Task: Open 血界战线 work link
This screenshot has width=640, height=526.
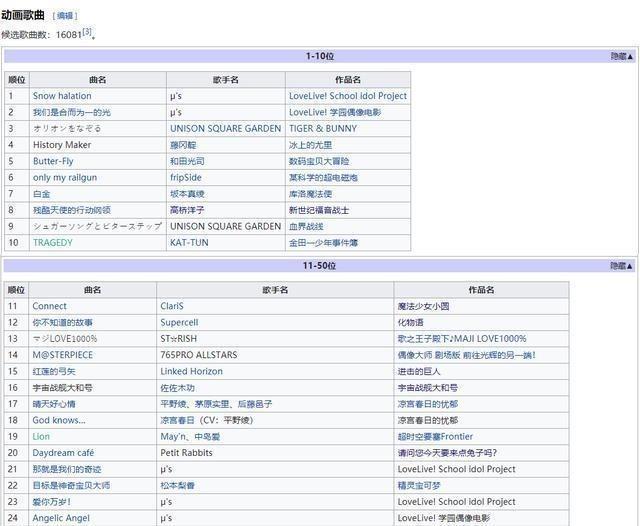Action: click(306, 226)
